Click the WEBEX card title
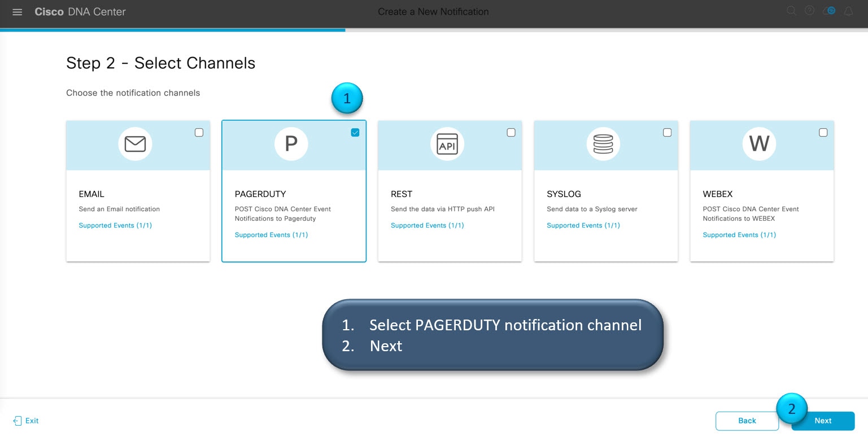Viewport: 868px width, 437px height. point(718,194)
